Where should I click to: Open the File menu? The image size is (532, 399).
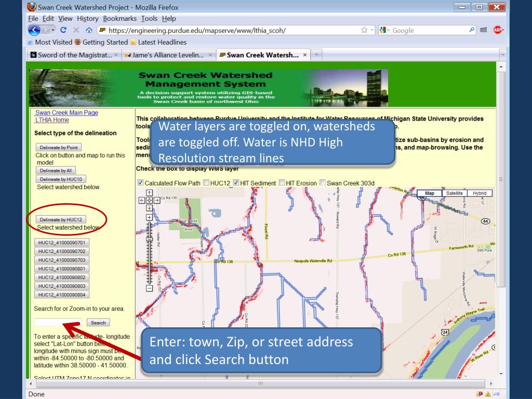[33, 19]
